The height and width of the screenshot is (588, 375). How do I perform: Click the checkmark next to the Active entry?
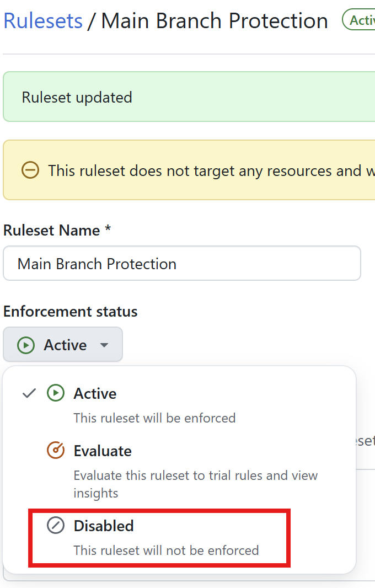pos(28,393)
